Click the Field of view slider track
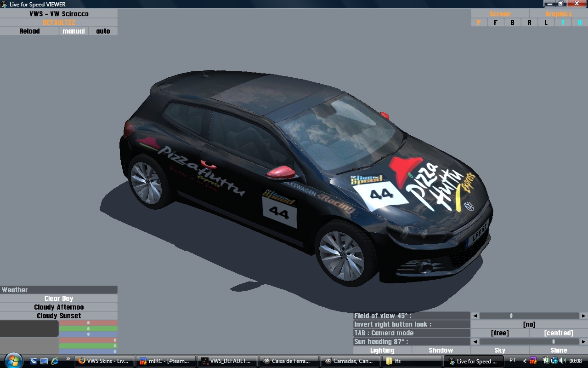588x368 pixels. [x=529, y=316]
